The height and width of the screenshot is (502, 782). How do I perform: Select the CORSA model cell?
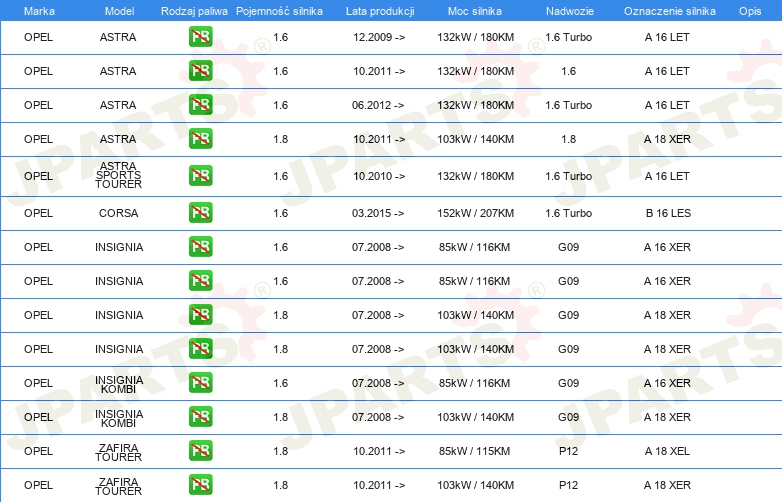click(118, 213)
